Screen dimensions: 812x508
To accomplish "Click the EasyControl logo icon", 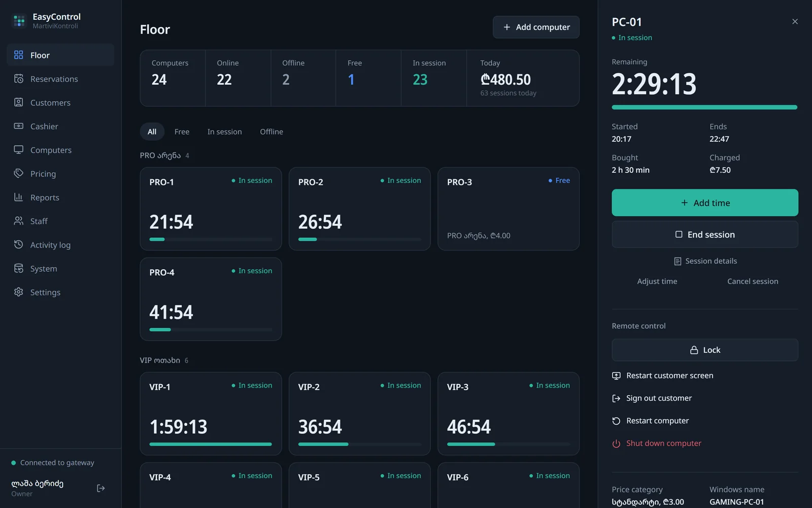I will coord(19,21).
